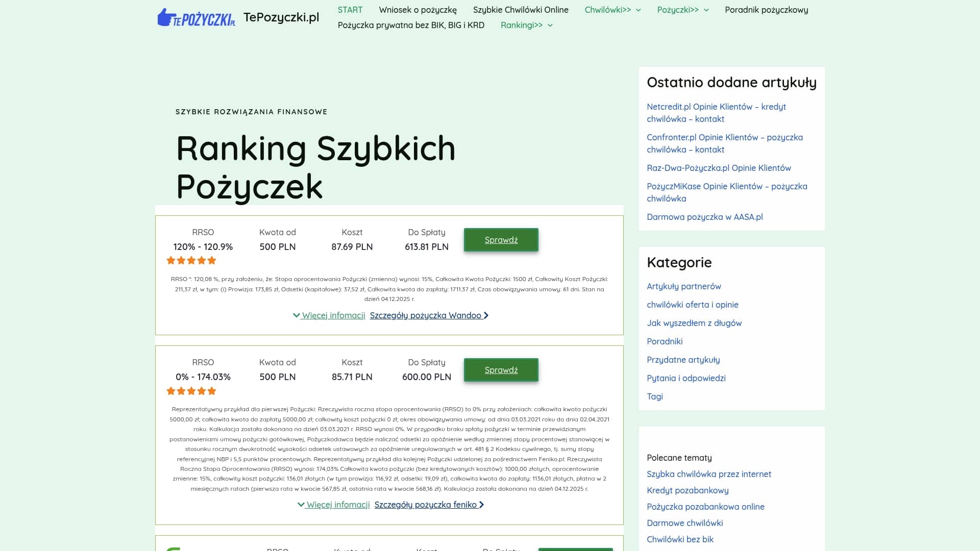Open Darmowa pożyczka w AASA.pl article
The image size is (980, 551).
coord(704,217)
